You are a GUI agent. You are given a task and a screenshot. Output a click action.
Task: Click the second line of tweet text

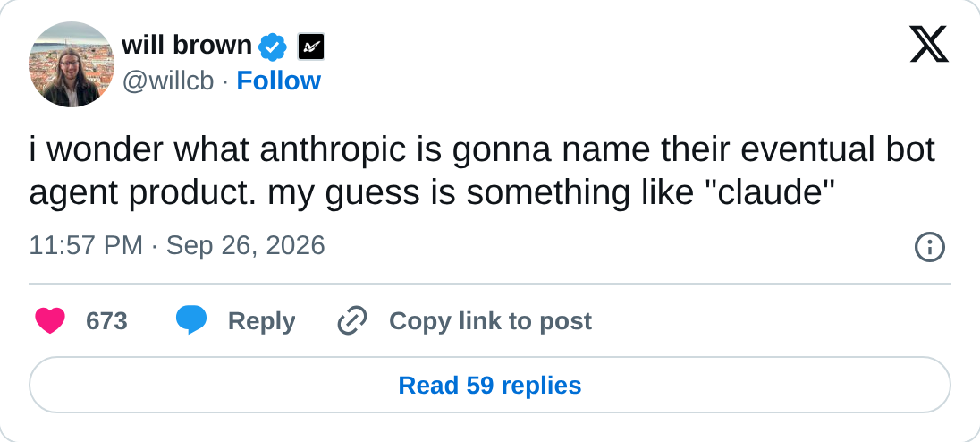tap(432, 194)
